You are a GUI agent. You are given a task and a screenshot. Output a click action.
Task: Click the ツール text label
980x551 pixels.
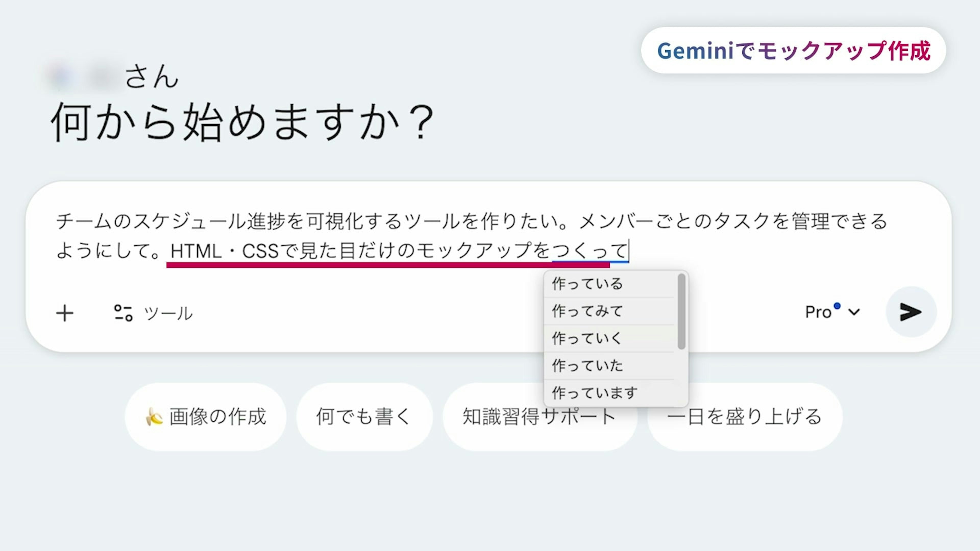(x=168, y=313)
